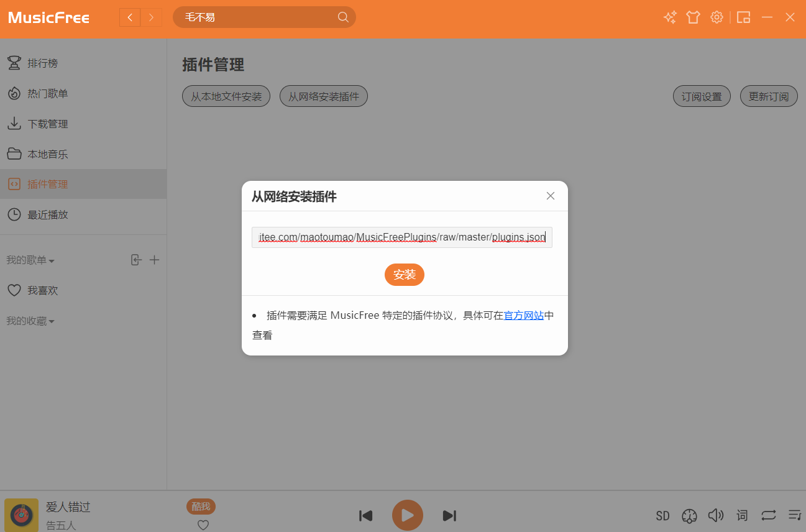Image resolution: width=806 pixels, height=532 pixels.
Task: Toggle the heart favorite icon in player
Action: click(203, 525)
